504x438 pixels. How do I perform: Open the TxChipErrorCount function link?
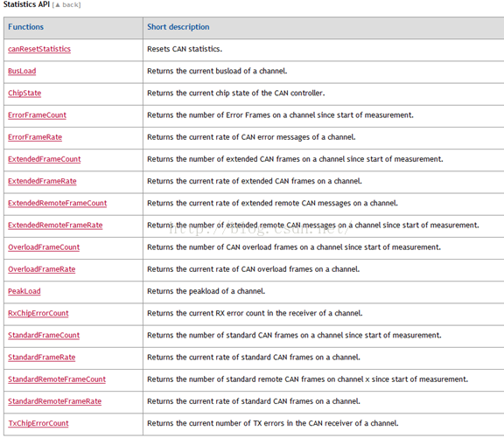click(x=38, y=423)
